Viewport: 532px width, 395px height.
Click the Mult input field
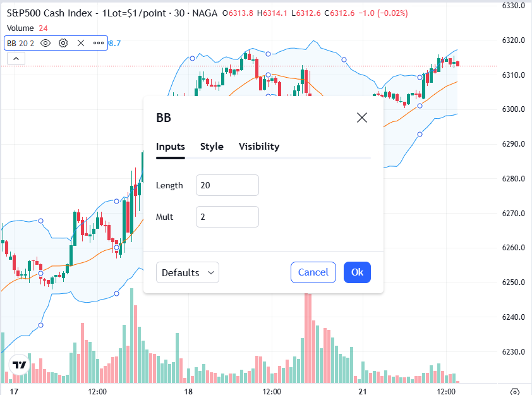[x=227, y=217]
